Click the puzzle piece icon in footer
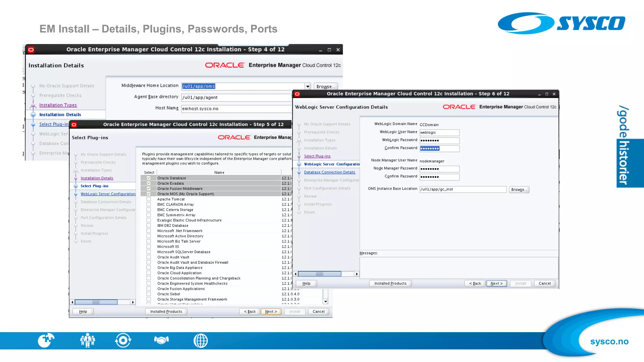 pyautogui.click(x=46, y=340)
